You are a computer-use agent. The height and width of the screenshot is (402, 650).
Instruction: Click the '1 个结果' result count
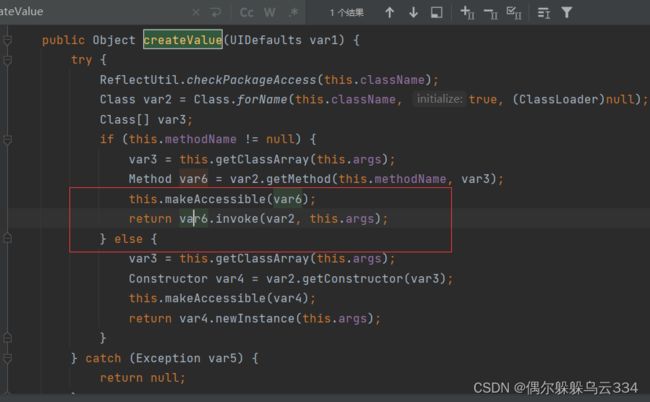click(x=347, y=13)
